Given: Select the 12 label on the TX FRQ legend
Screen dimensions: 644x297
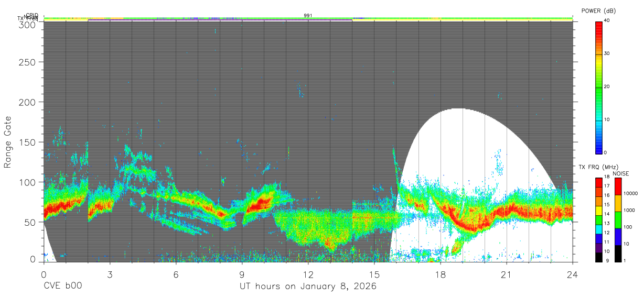Looking at the screenshot, I should click(607, 233).
